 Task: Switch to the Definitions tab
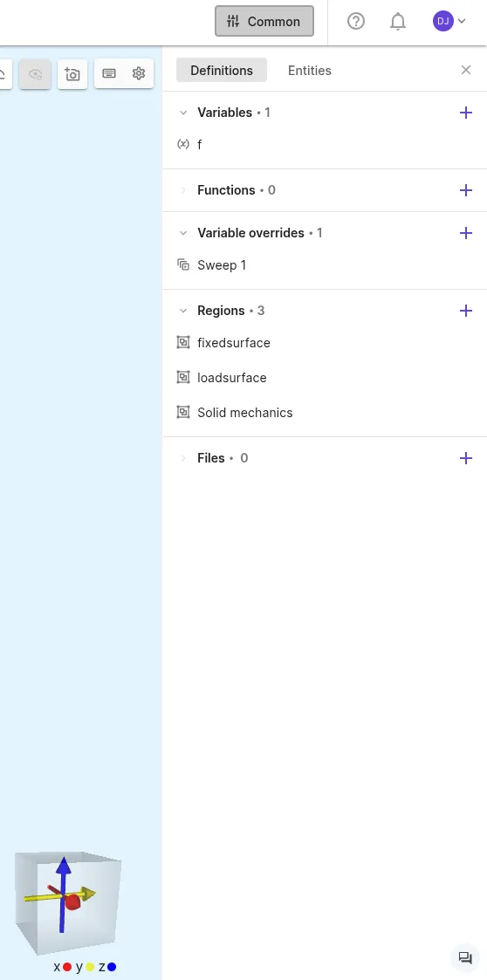point(222,71)
